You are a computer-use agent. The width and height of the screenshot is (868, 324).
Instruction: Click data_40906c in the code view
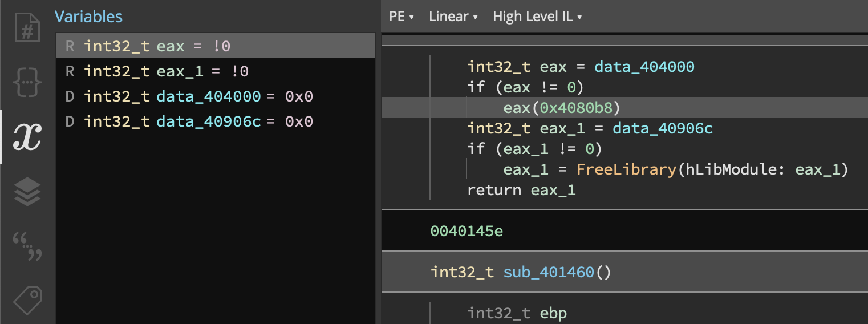(663, 128)
